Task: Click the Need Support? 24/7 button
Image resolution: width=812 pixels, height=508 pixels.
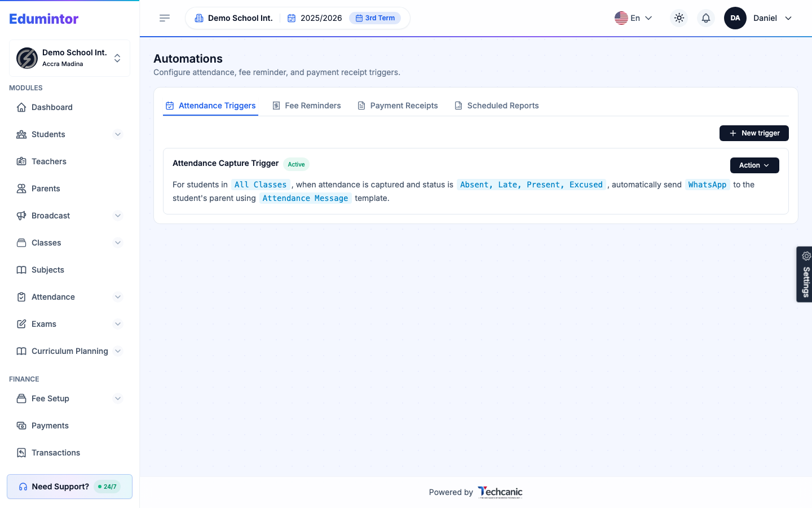Action: click(69, 487)
